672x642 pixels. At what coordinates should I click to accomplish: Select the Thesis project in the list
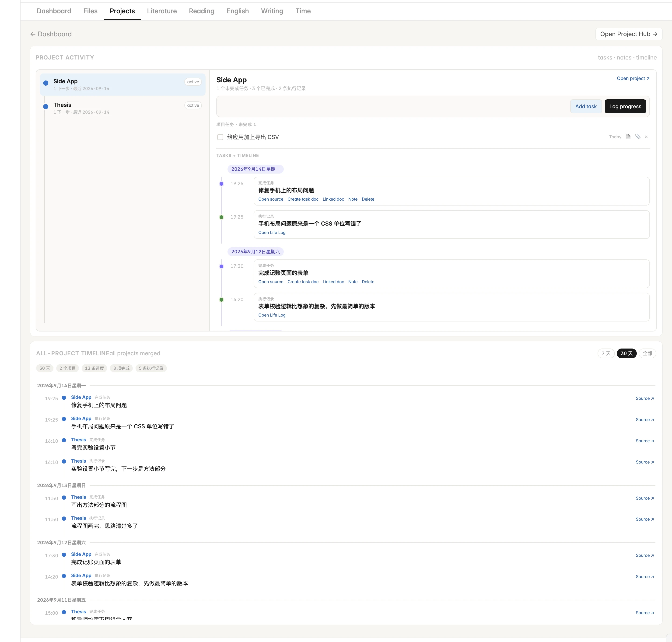tap(122, 108)
